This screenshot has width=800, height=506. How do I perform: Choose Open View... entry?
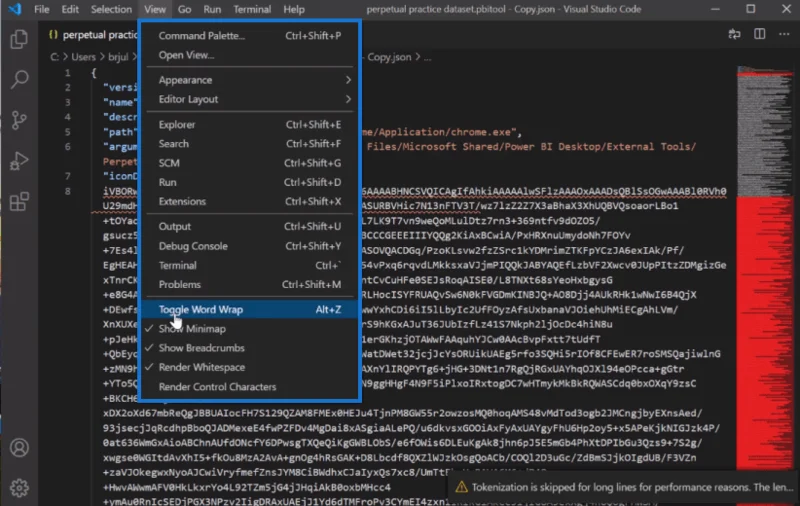pos(249,55)
